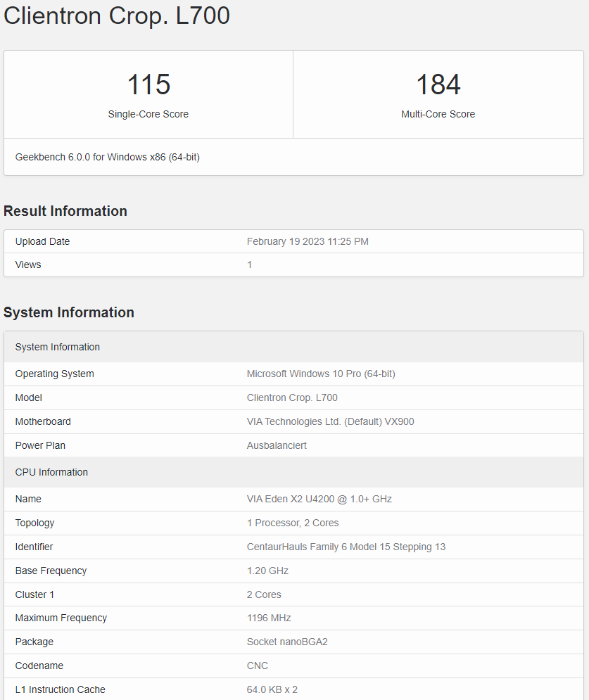Image resolution: width=589 pixels, height=700 pixels.
Task: Select the power plan value 'Ausbalanciert'
Action: click(x=277, y=445)
